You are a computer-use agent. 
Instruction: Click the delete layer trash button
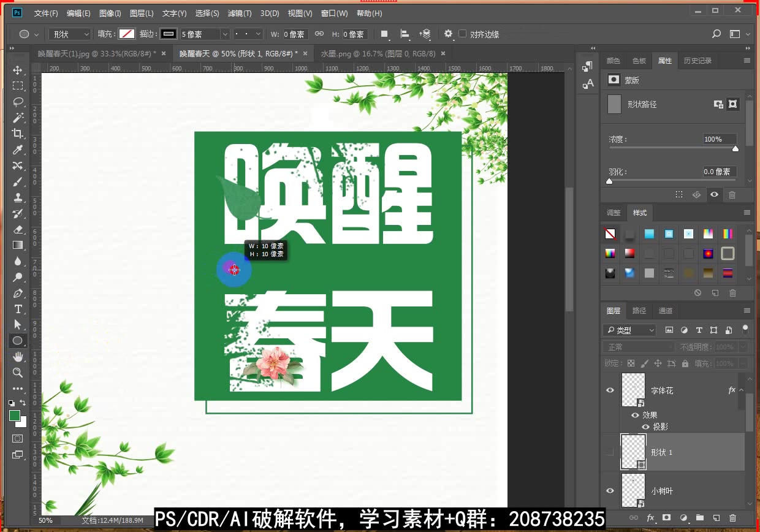click(x=732, y=518)
